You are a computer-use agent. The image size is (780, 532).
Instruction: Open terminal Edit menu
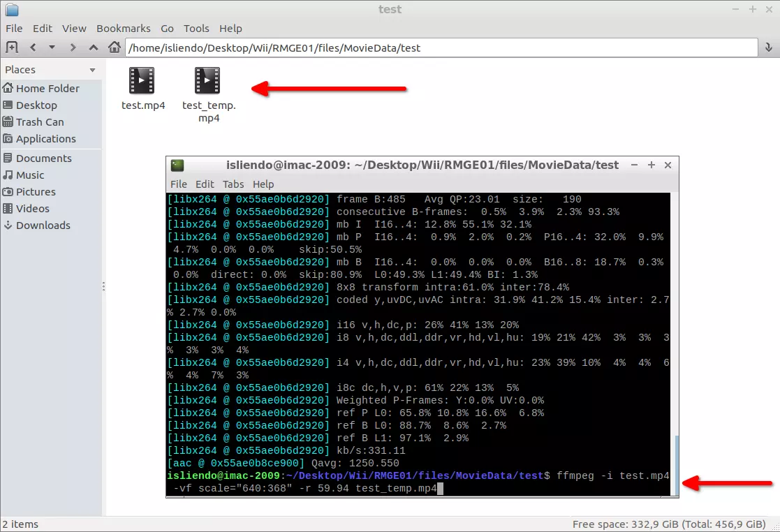(x=205, y=184)
